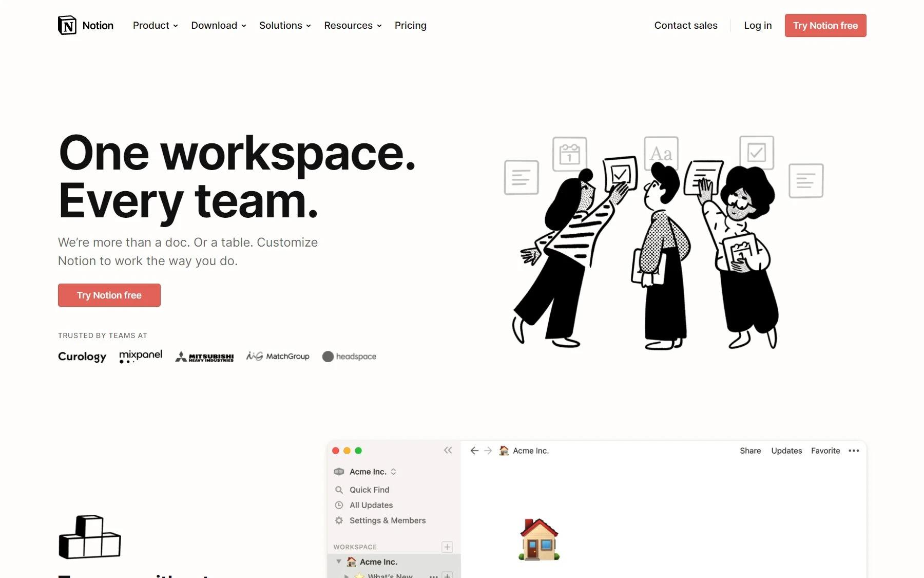
Task: Click the magnifier icon next to Quick Find
Action: [339, 490]
